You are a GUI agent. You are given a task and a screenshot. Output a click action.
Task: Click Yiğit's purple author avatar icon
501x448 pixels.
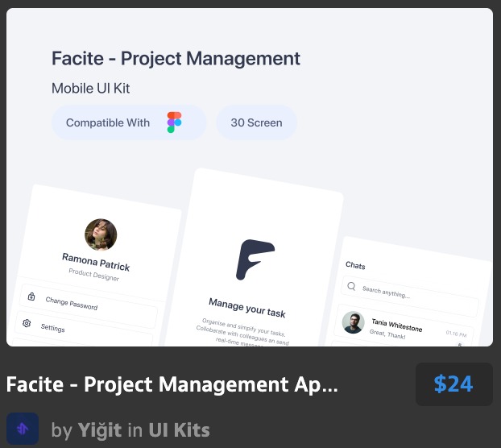coord(23,429)
